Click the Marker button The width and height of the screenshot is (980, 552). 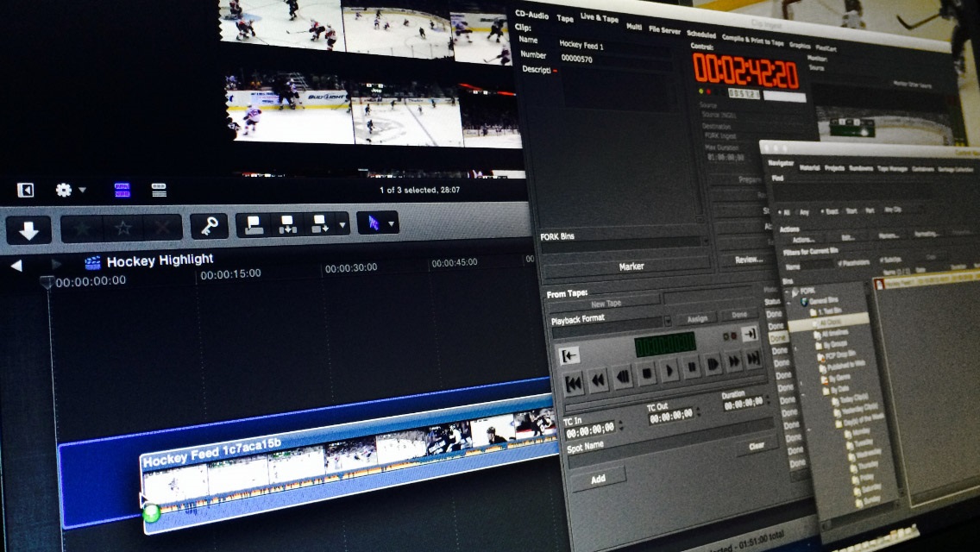pyautogui.click(x=631, y=267)
